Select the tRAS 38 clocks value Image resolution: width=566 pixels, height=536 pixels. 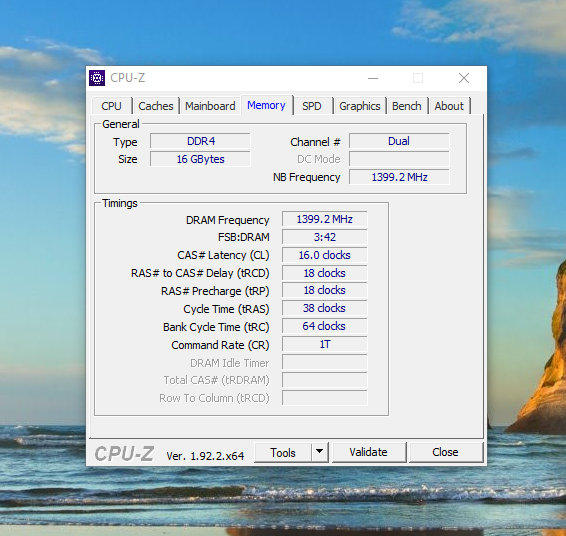pos(325,308)
